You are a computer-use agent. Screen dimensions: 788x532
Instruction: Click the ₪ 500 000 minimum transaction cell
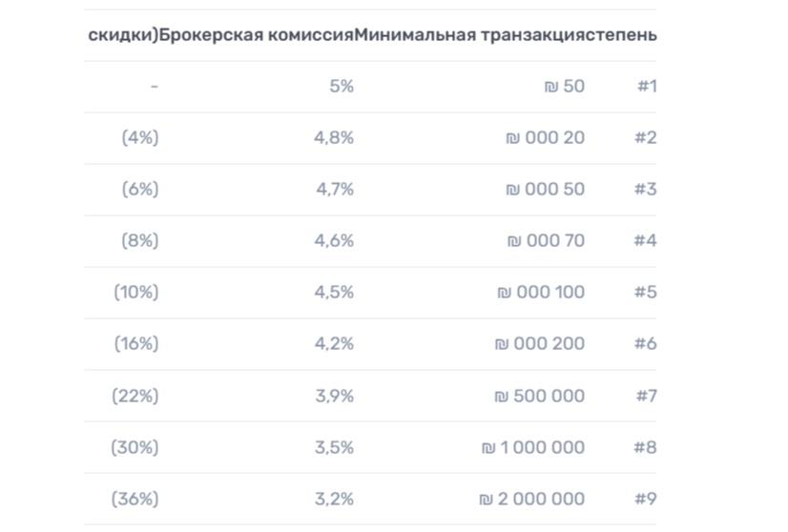pyautogui.click(x=540, y=396)
